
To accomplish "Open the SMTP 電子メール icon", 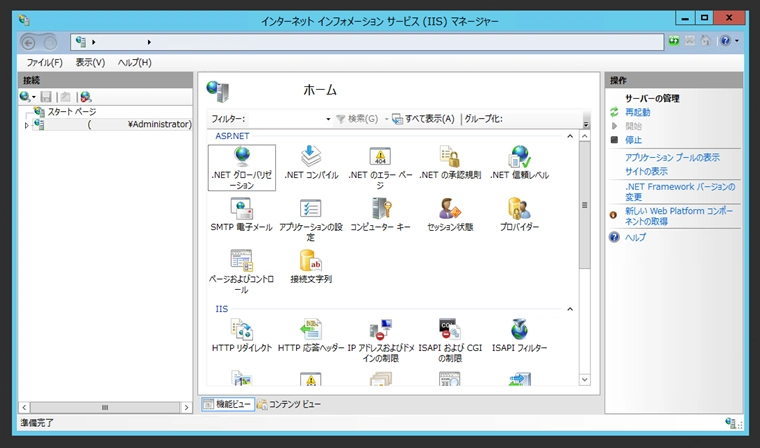I will pos(241,215).
